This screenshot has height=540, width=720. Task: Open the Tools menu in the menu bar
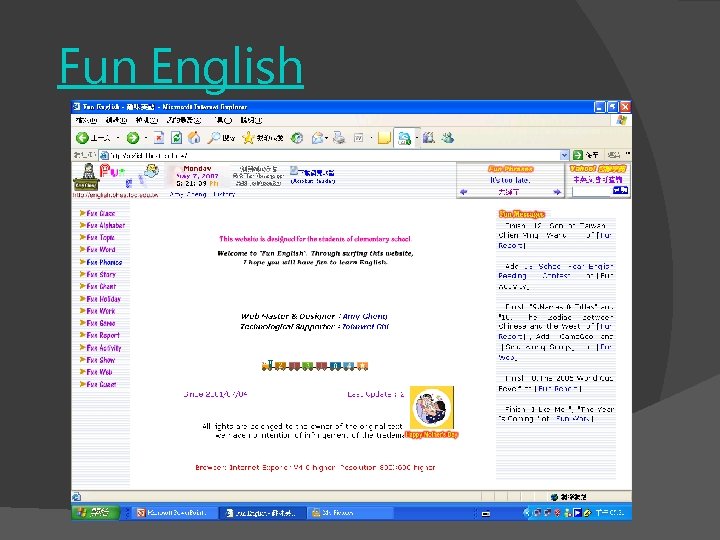tap(223, 120)
